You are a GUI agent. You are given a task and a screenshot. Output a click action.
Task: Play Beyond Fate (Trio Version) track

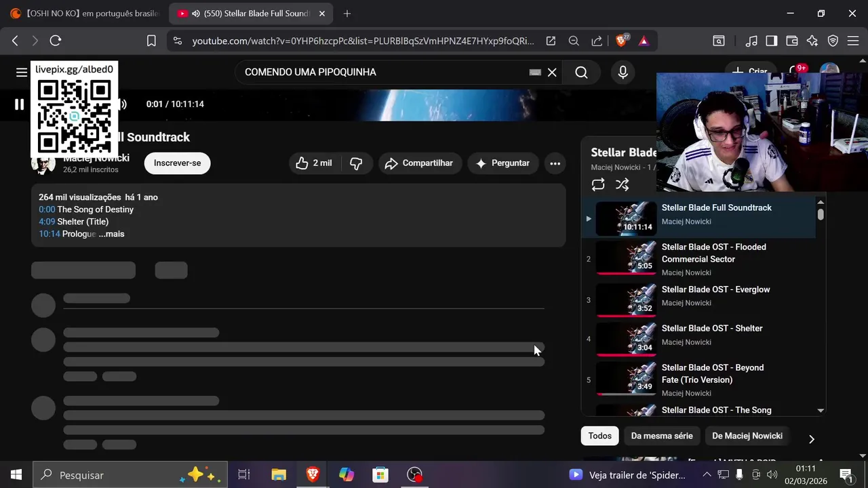click(x=698, y=380)
